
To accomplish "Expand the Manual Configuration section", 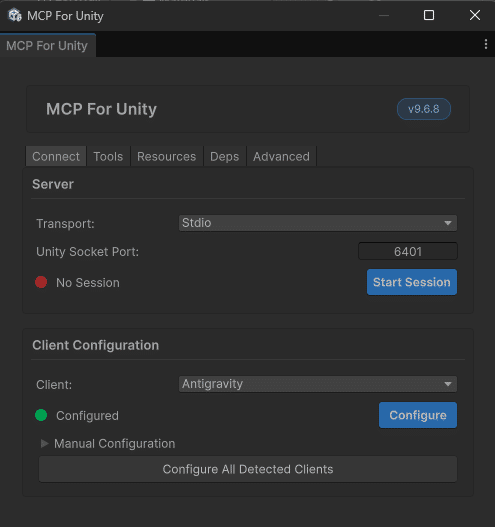I will coord(108,444).
